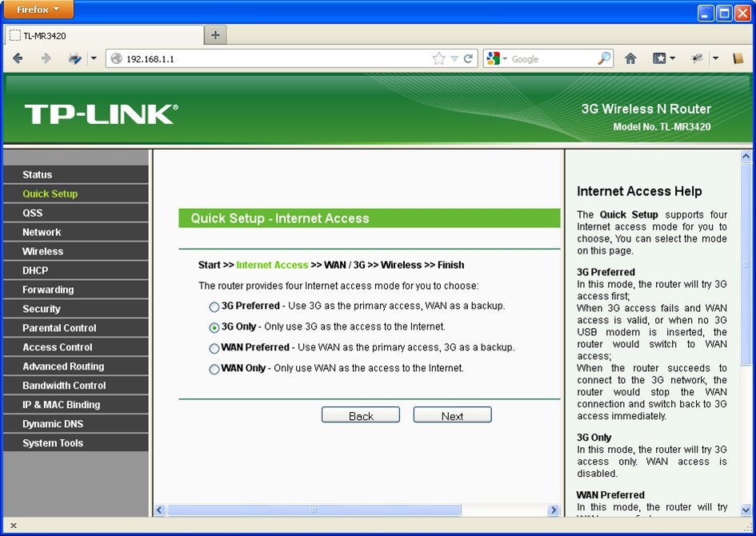Click the horizontal scrollbar right arrow
Screen dimensions: 756x536
click(554, 510)
